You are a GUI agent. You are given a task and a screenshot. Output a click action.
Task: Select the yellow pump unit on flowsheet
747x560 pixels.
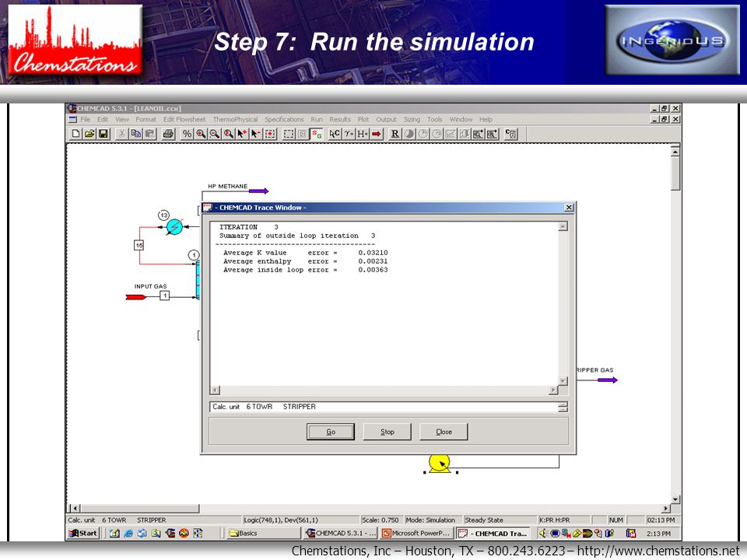439,464
